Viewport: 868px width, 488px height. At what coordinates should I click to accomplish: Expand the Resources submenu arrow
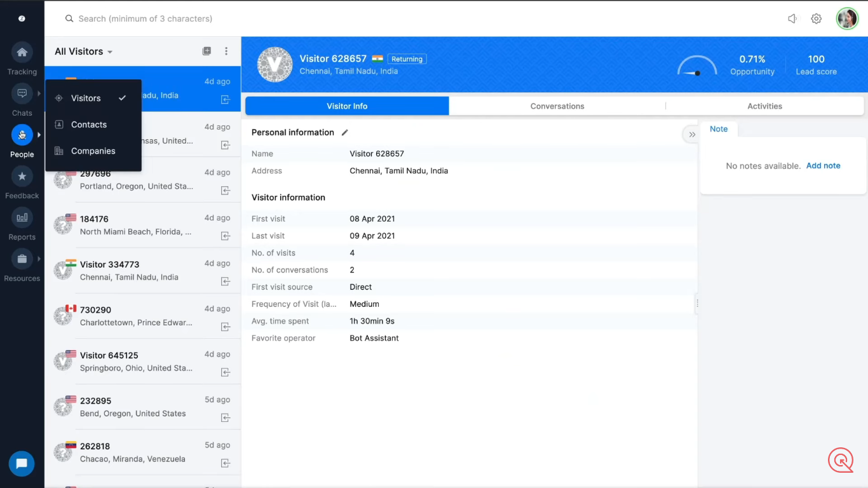tap(39, 259)
